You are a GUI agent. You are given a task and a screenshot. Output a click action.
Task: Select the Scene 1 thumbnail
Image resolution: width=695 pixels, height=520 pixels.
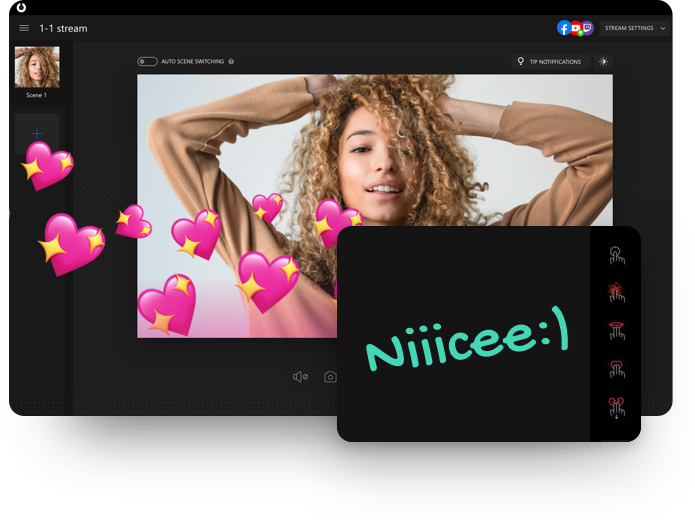pos(37,67)
